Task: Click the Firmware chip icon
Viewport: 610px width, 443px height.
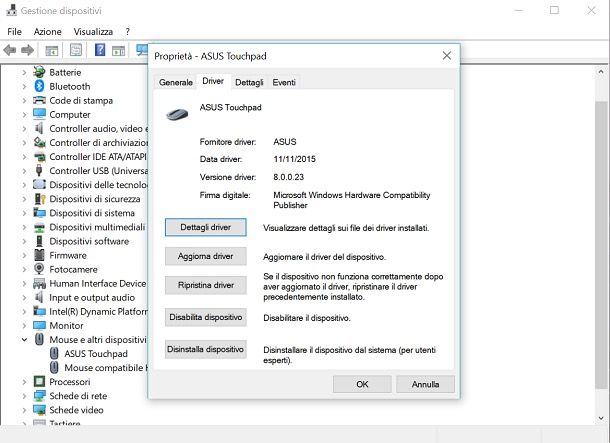Action: point(39,255)
